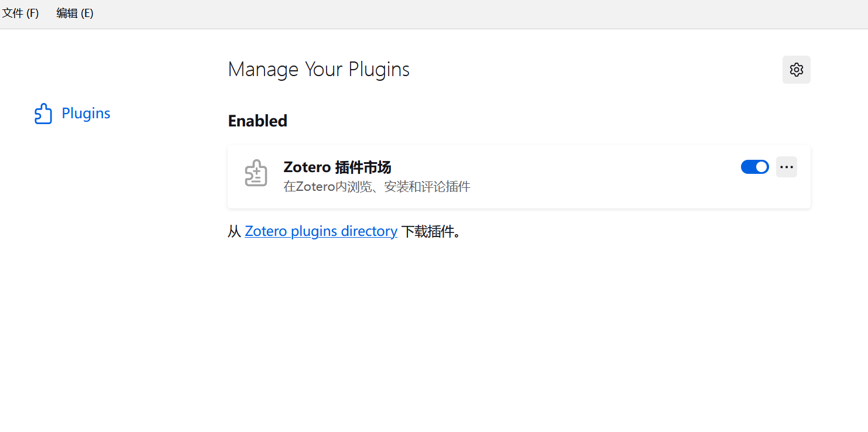Open the three-dot more options menu
The height and width of the screenshot is (432, 868).
click(x=787, y=167)
